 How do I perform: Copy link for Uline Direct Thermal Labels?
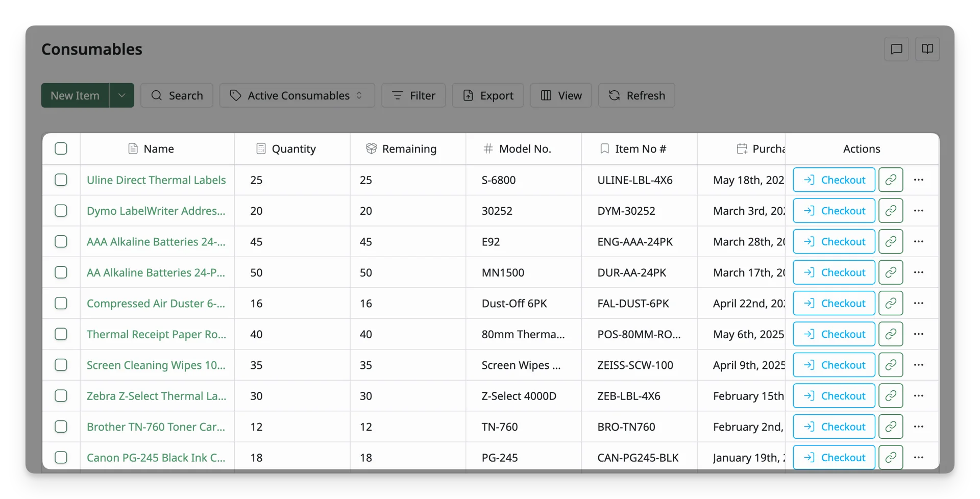coord(891,180)
